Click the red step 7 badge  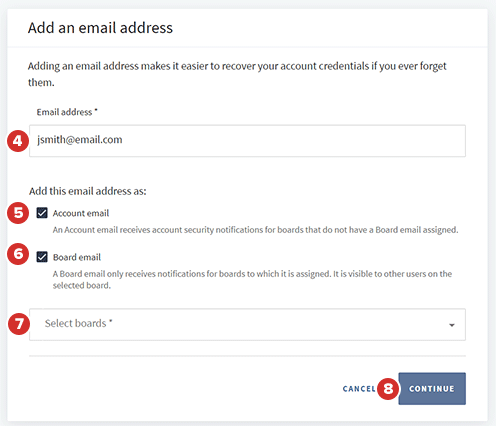[19, 324]
